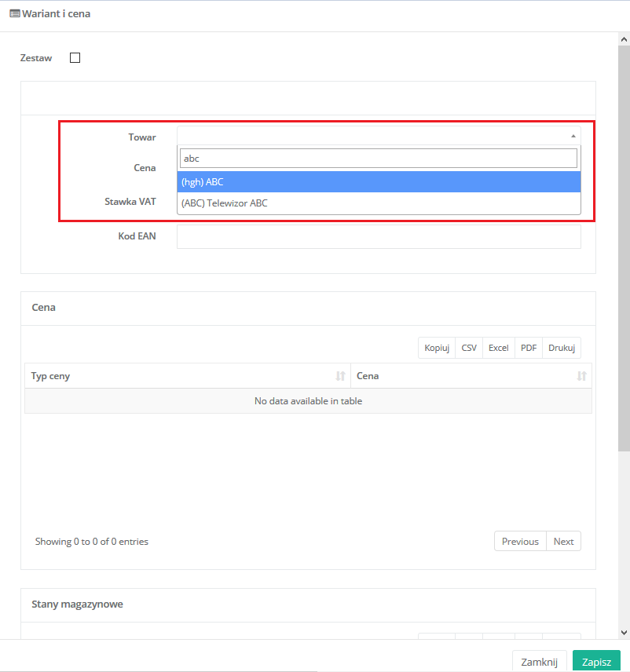This screenshot has height=672, width=630.
Task: Go to Next page of entries
Action: [563, 542]
